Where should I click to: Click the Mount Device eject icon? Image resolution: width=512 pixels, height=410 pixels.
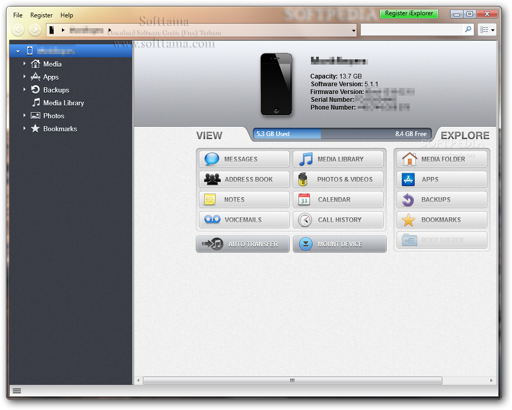pos(305,244)
